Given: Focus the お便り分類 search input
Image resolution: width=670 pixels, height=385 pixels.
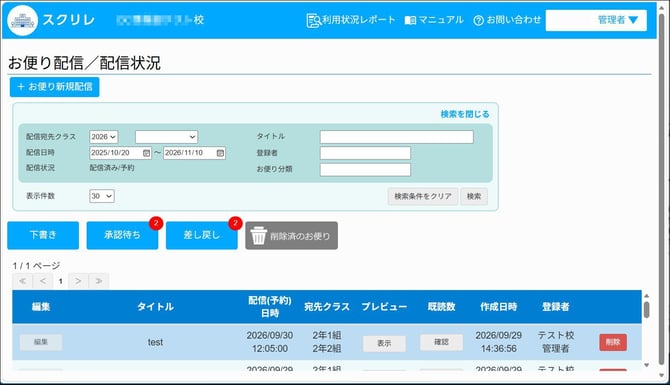Looking at the screenshot, I should coord(365,169).
